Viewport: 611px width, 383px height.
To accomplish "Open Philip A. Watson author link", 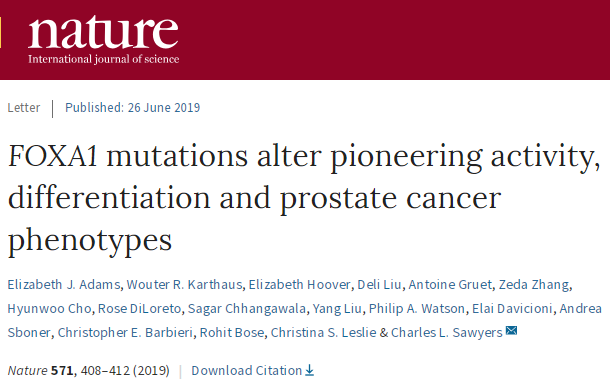I will coord(417,309).
